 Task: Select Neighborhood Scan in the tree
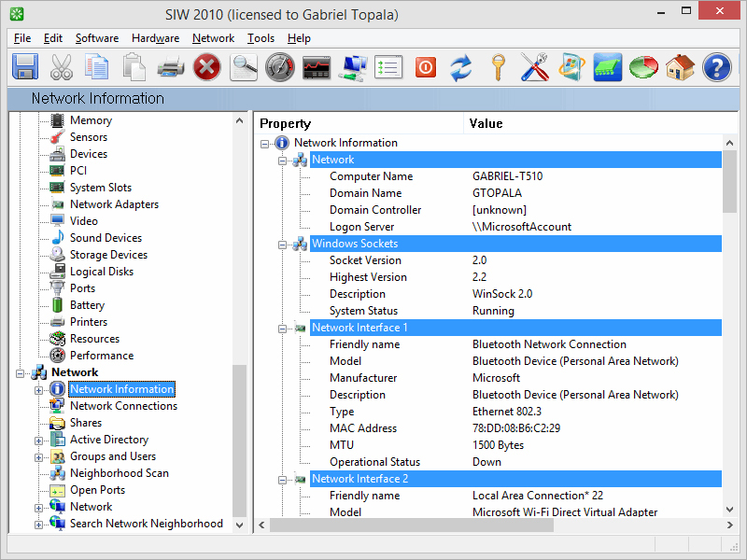[120, 473]
